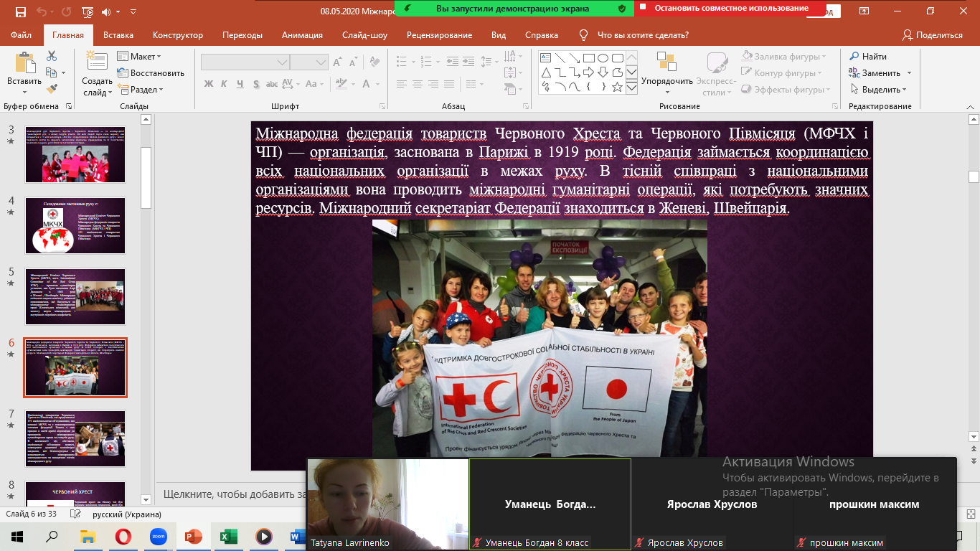Switch to the Слайд-шоу tab
This screenshot has height=551, width=980.
click(x=365, y=35)
